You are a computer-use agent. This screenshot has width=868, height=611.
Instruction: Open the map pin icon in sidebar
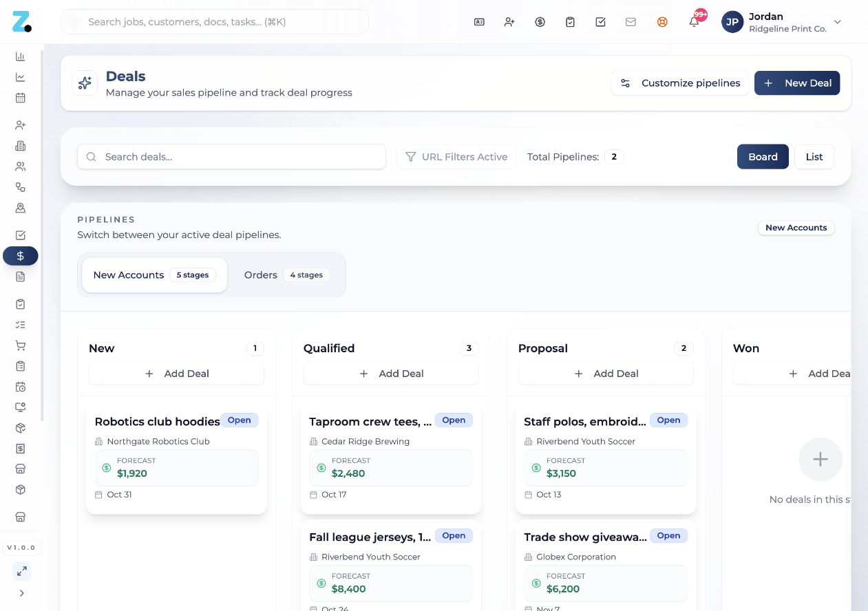(x=21, y=208)
